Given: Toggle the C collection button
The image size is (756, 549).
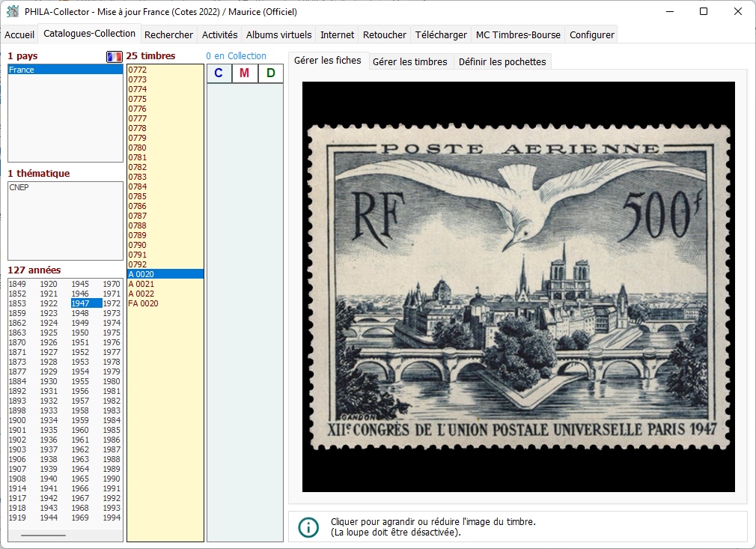Looking at the screenshot, I should coord(219,73).
